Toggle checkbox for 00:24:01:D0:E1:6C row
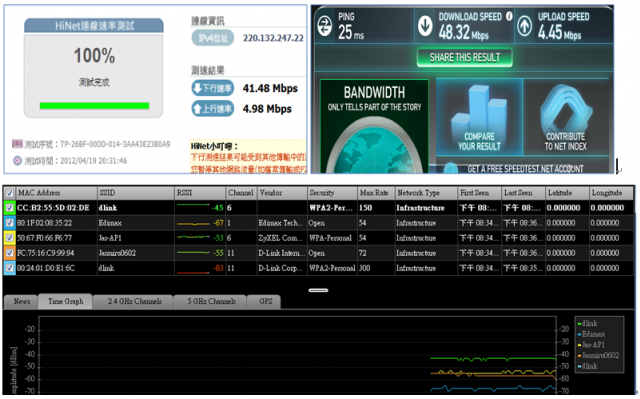The width and height of the screenshot is (640, 399). (9, 268)
